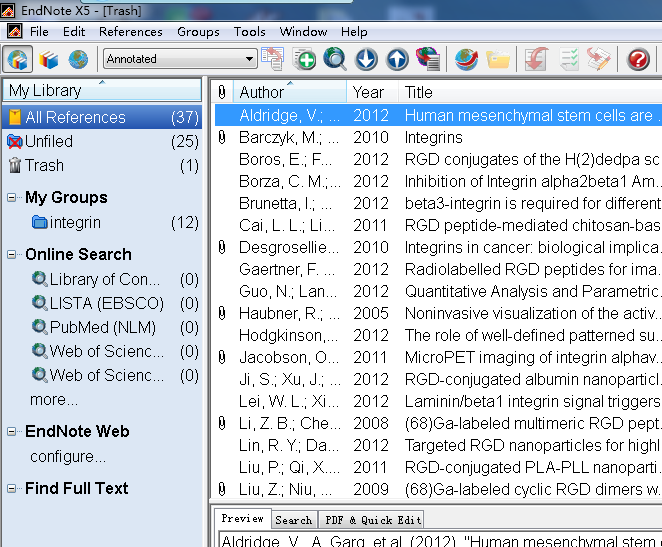The image size is (662, 547).
Task: Click the New Reference green plus icon
Action: (304, 59)
